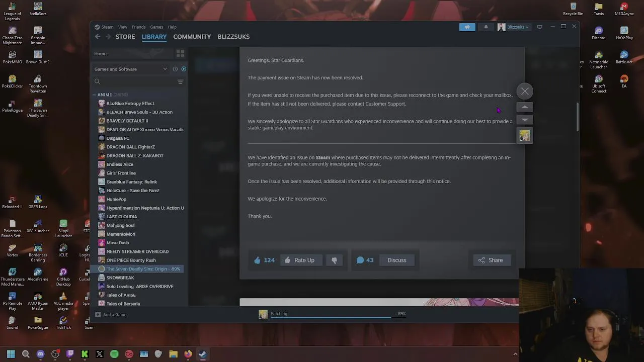Screen dimensions: 644x362
Task: Switch to the COMMUNITY tab
Action: [192, 37]
